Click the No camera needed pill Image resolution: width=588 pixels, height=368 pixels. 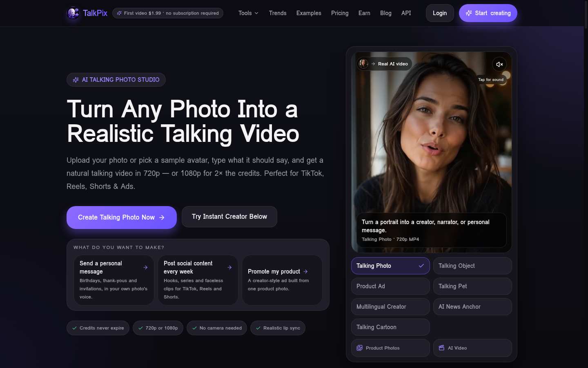pos(217,328)
